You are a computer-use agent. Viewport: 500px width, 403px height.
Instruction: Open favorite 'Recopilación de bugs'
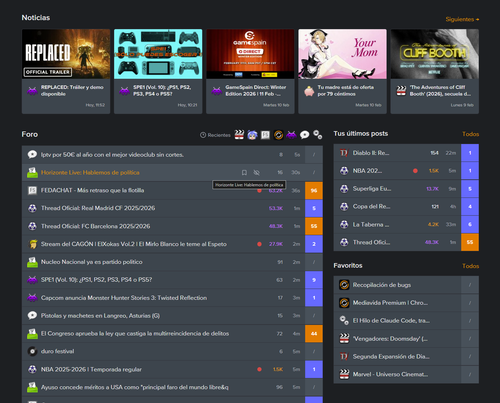click(382, 285)
